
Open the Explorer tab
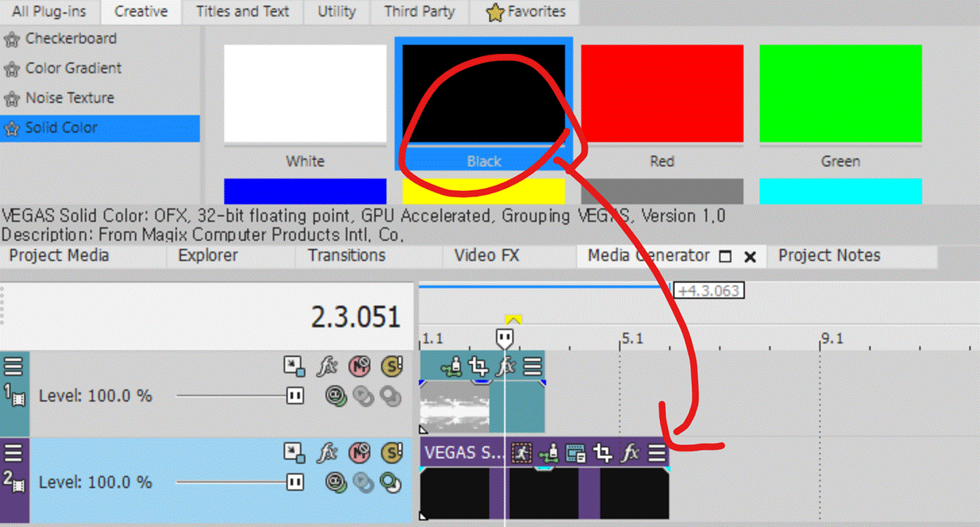point(208,256)
